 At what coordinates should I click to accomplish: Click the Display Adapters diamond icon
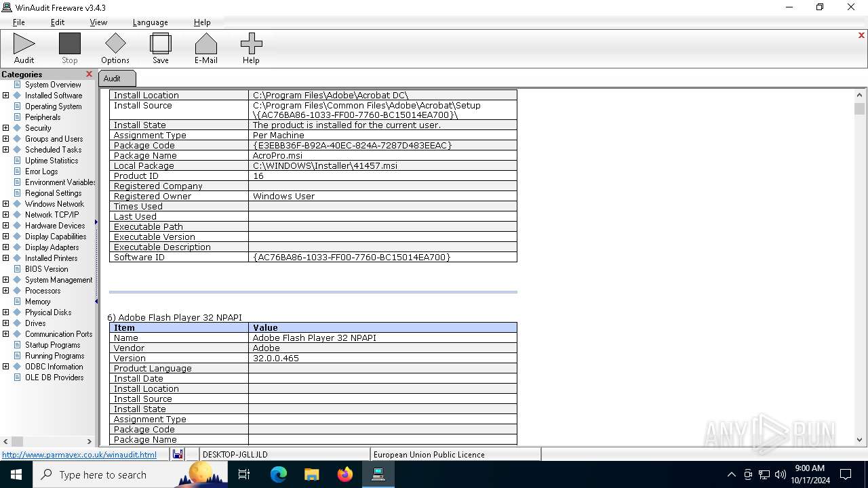tap(18, 247)
